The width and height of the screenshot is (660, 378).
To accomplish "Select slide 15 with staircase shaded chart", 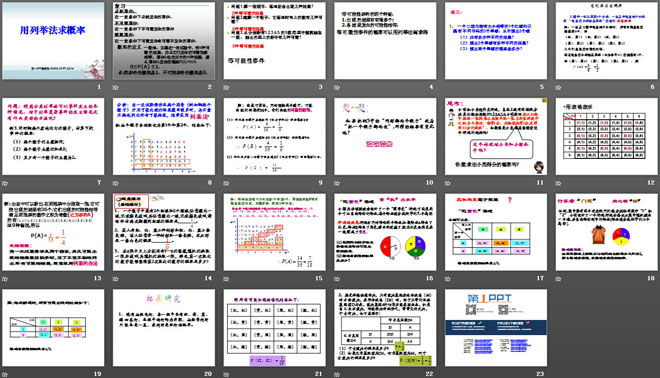I will (x=274, y=232).
